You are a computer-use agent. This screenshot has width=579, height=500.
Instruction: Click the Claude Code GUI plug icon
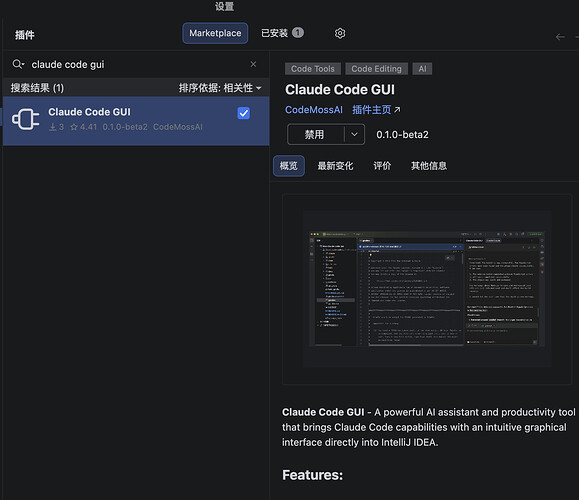(25, 119)
